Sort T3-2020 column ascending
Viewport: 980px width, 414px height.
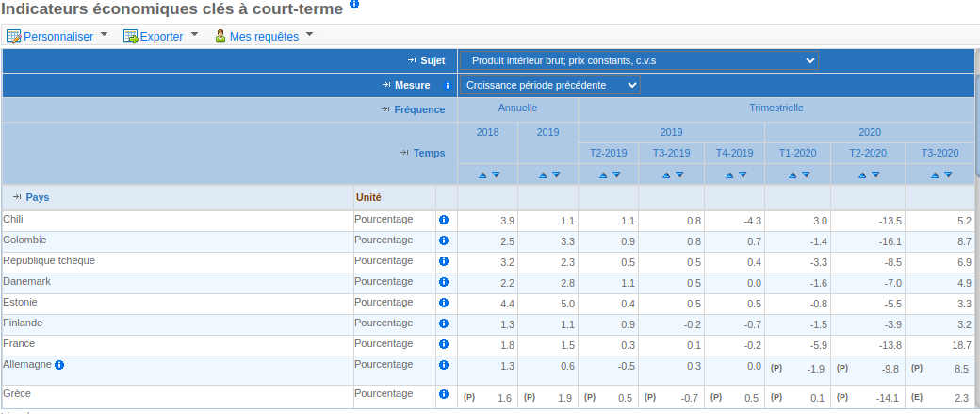935,174
